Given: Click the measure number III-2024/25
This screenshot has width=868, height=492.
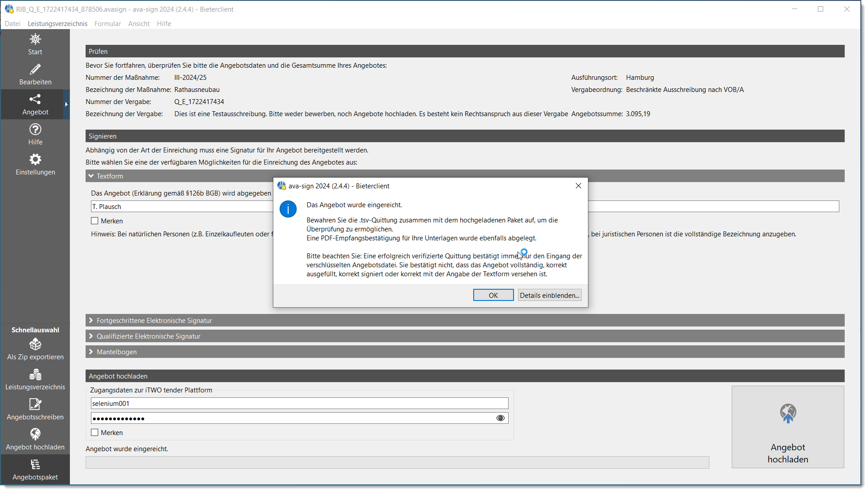Looking at the screenshot, I should click(190, 77).
